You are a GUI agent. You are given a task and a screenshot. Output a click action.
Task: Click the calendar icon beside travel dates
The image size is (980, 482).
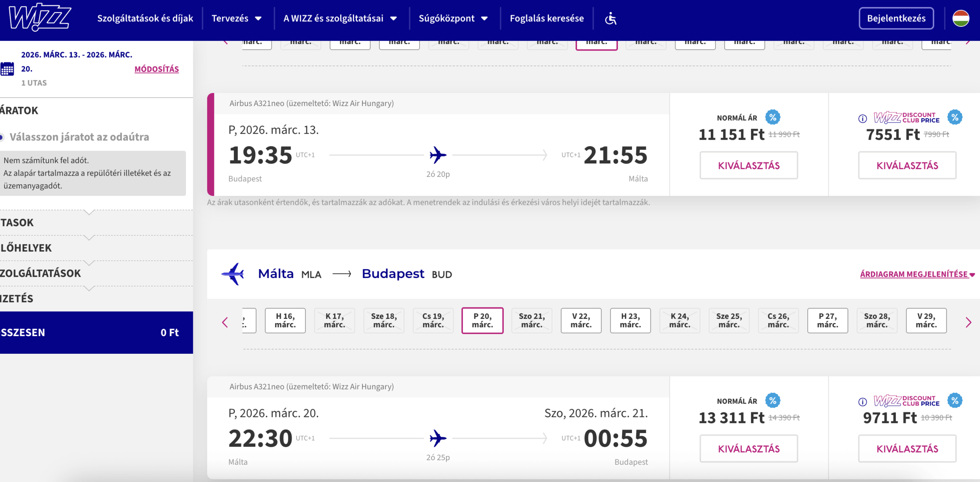[7, 69]
